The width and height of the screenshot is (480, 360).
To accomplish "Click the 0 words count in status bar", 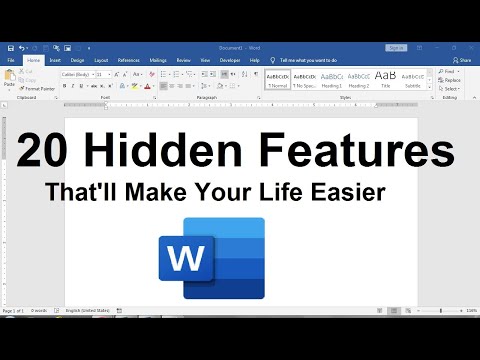I will pos(39,311).
